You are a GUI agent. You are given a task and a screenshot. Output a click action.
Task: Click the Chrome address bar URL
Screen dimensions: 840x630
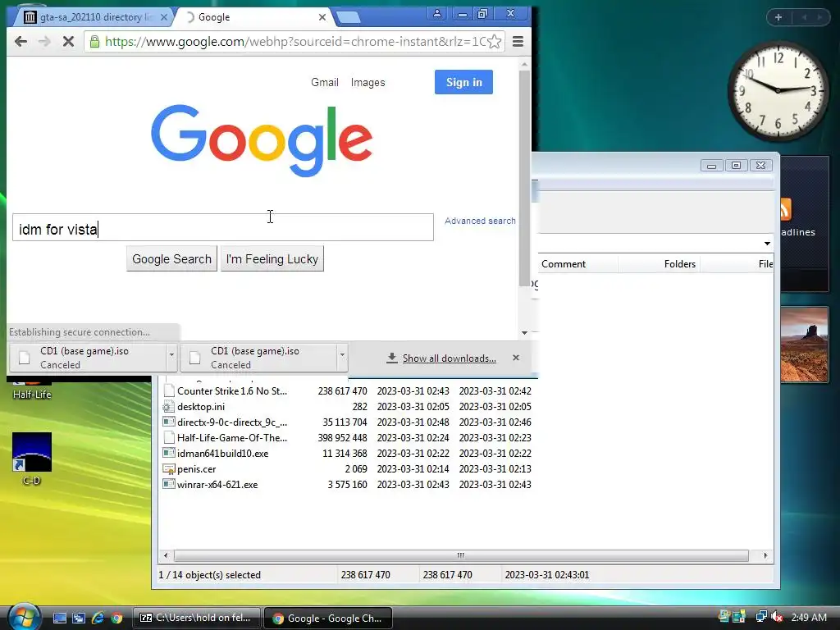pyautogui.click(x=294, y=42)
